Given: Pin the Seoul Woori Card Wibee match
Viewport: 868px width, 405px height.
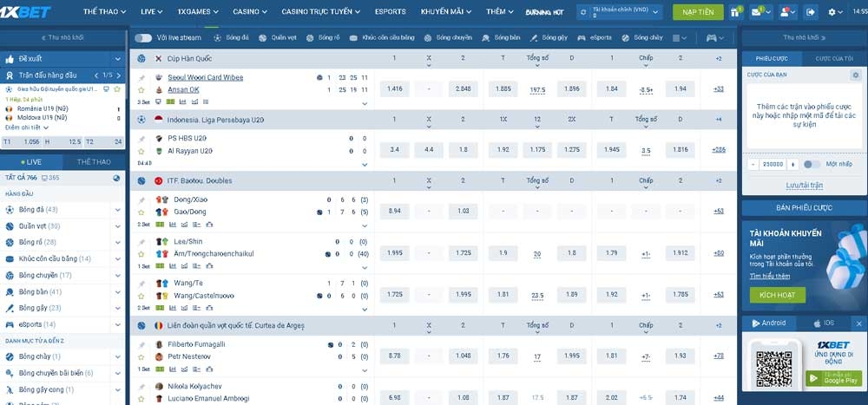Looking at the screenshot, I should pos(141,78).
